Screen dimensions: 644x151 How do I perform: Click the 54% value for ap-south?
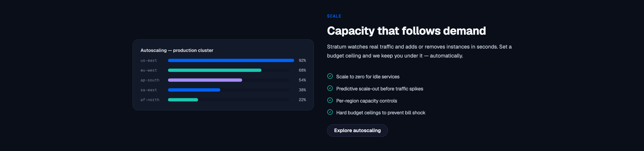point(302,80)
